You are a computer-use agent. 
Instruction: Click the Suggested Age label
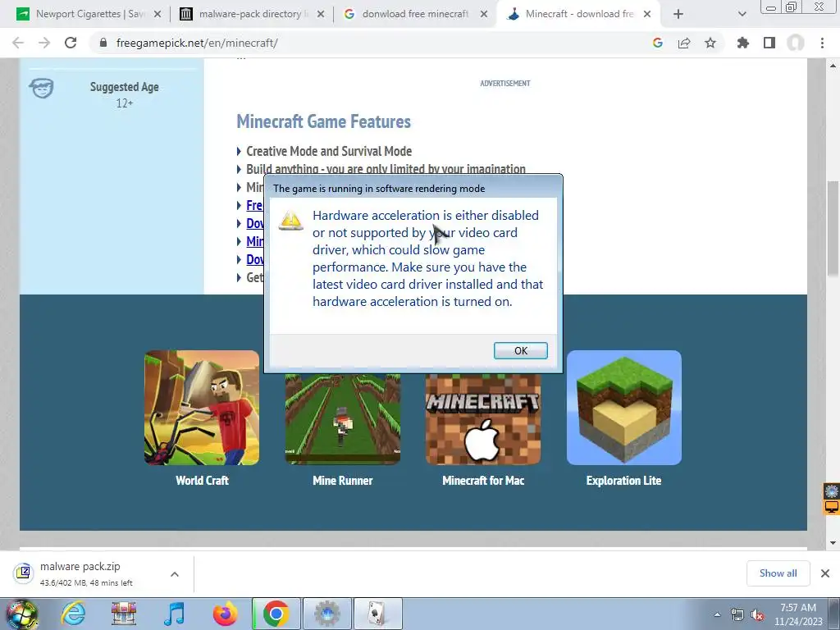click(125, 87)
